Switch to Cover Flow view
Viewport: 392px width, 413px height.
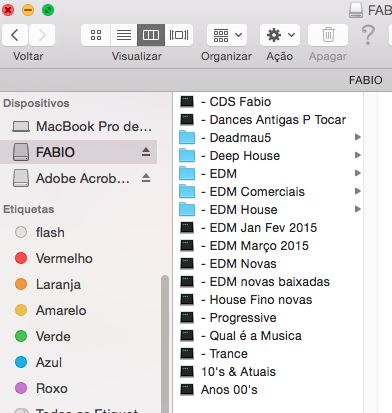(x=179, y=35)
